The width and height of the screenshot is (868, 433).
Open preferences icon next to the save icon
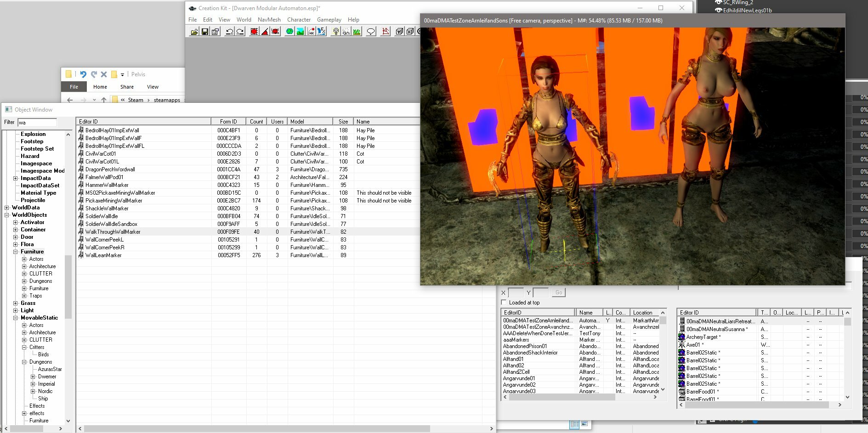click(215, 31)
